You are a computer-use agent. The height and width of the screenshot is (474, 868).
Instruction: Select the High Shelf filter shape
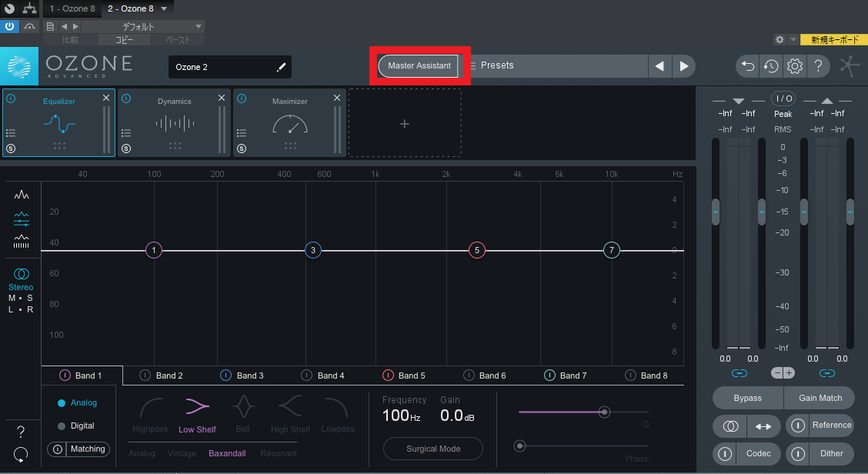(x=290, y=414)
